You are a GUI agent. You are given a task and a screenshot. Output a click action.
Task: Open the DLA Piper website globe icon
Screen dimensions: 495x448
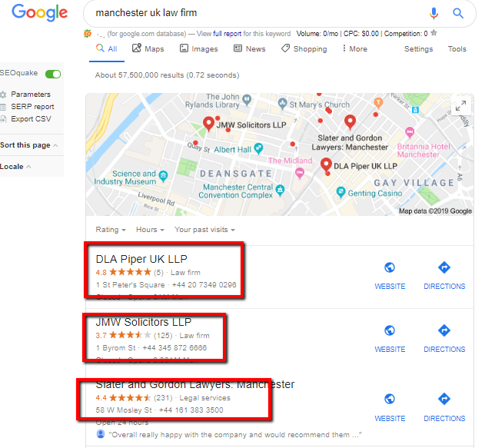click(390, 267)
